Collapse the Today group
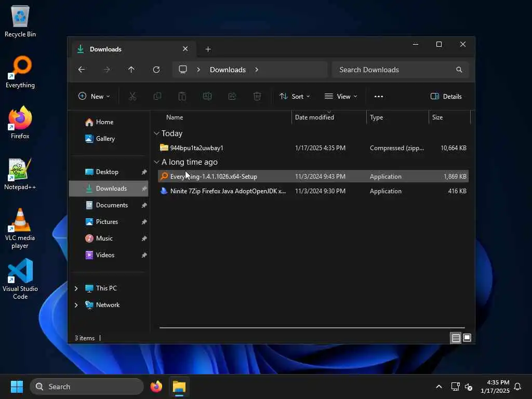 click(x=156, y=134)
